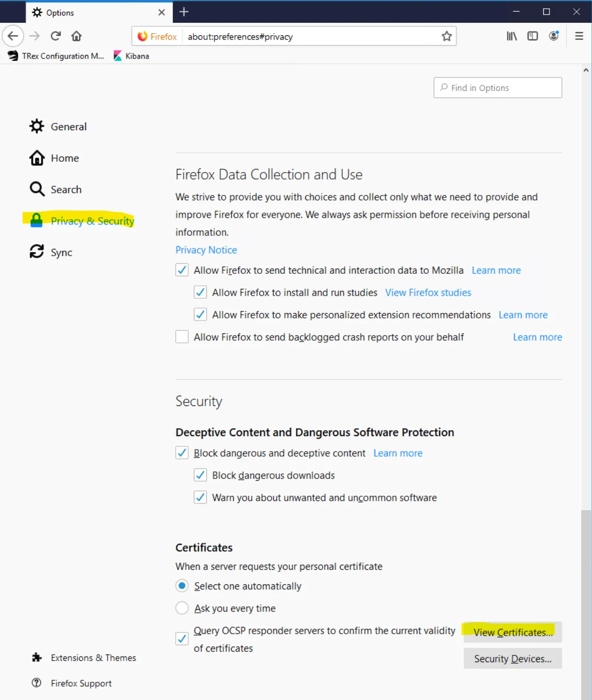
Task: Open the TRex Configuration bookmark
Action: (x=56, y=56)
